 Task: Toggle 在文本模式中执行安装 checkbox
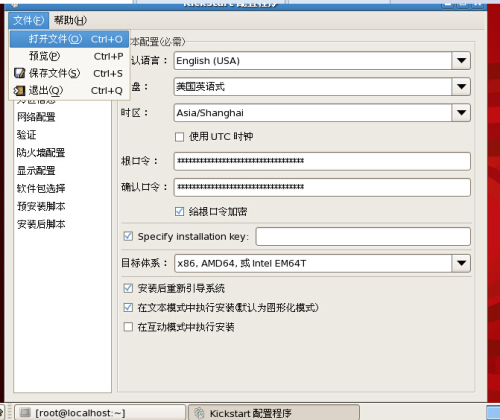pyautogui.click(x=128, y=307)
